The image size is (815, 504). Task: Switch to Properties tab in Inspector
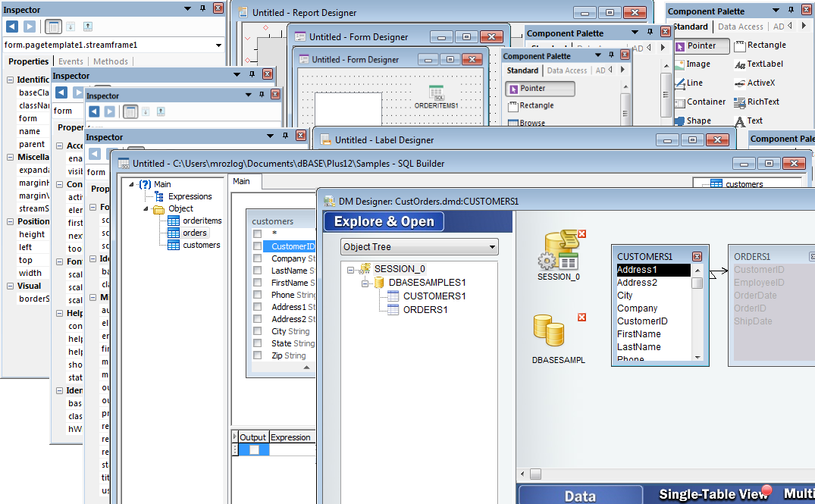click(29, 61)
